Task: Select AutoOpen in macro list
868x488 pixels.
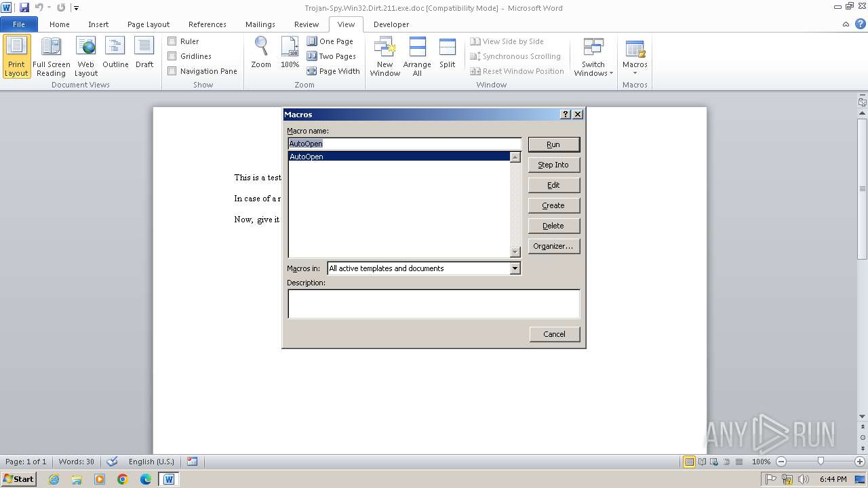Action: tap(399, 157)
